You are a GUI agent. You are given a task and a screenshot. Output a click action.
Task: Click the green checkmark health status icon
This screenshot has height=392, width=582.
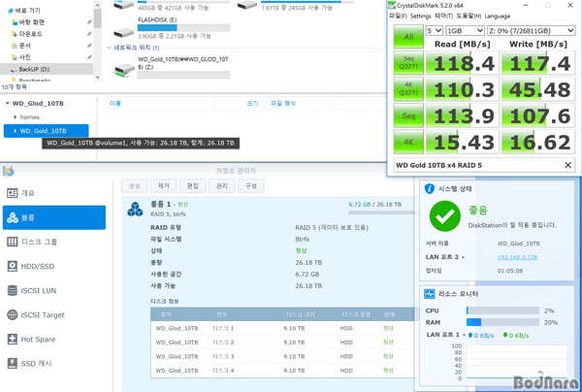point(444,216)
